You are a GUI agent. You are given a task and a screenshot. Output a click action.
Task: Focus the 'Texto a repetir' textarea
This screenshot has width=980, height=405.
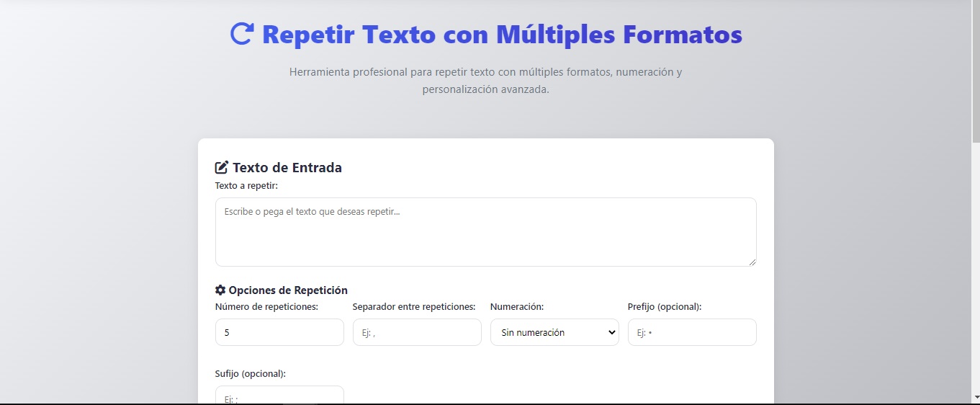click(x=486, y=232)
